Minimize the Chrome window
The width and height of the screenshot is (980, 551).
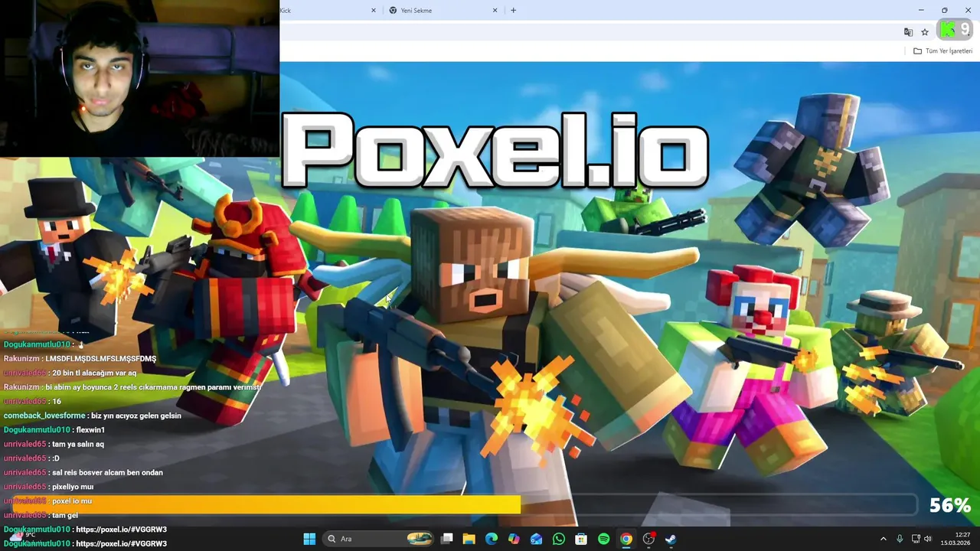coord(921,10)
